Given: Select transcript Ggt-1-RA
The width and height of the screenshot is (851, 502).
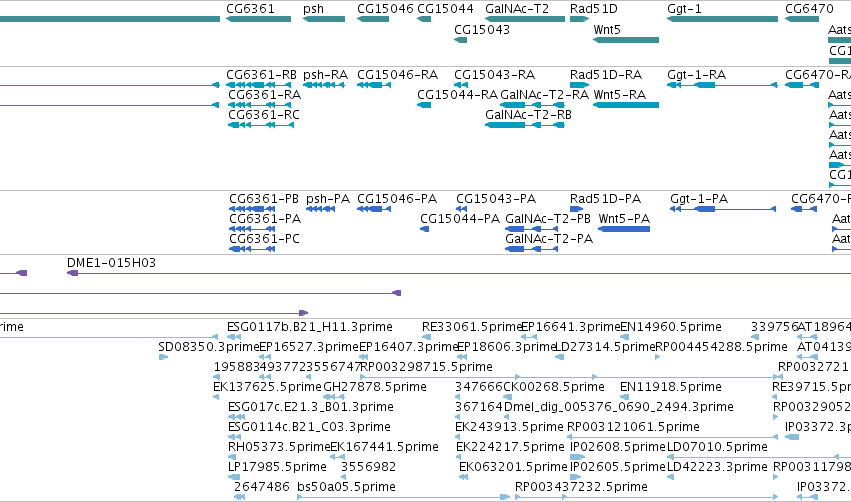Looking at the screenshot, I should click(x=696, y=74).
